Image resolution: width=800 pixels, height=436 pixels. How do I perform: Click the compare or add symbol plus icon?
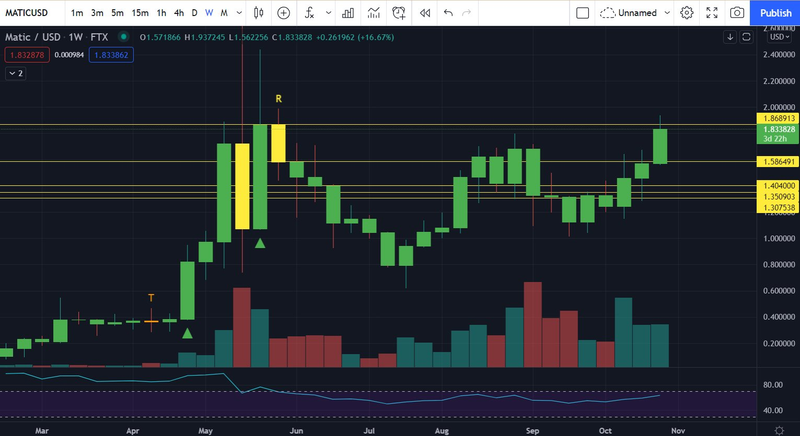click(x=284, y=13)
